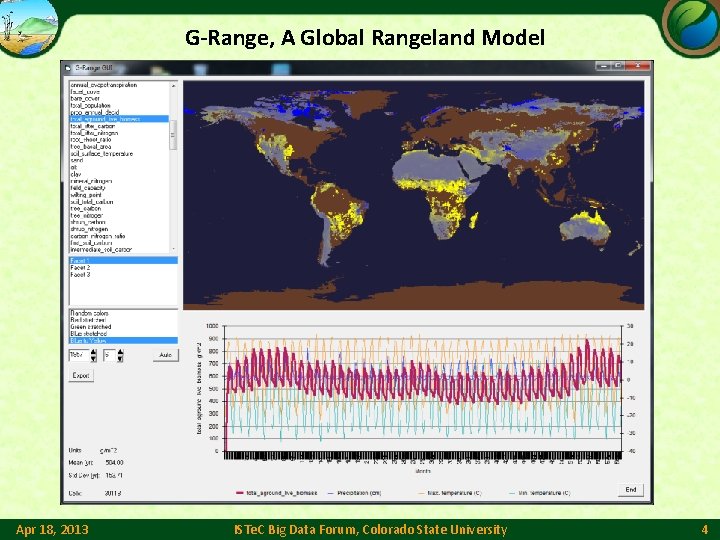
Task: Click the Max. temperature legend entry
Action: 450,493
